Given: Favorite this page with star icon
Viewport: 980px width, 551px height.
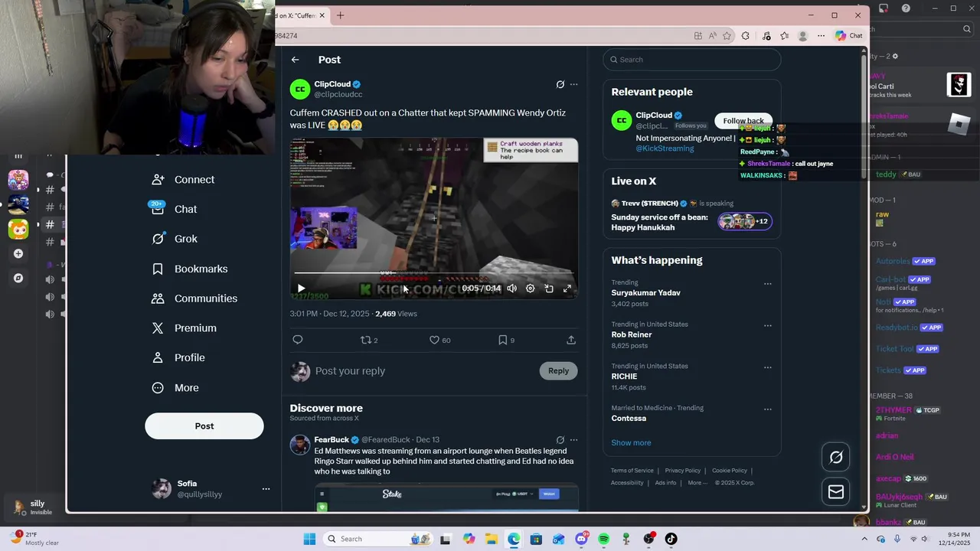Looking at the screenshot, I should click(x=727, y=36).
